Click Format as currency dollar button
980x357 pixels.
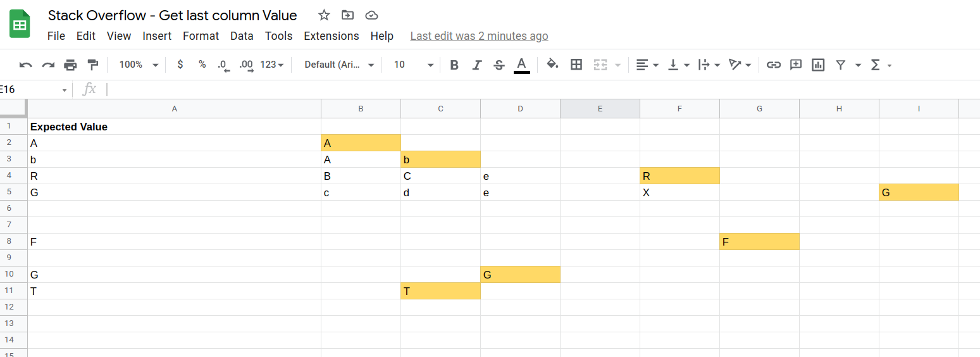(180, 65)
